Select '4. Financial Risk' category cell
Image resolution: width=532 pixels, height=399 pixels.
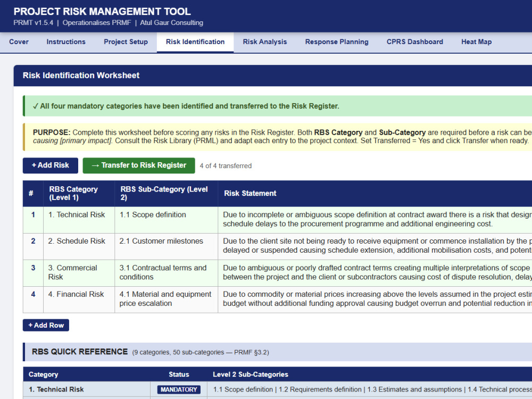click(x=79, y=299)
